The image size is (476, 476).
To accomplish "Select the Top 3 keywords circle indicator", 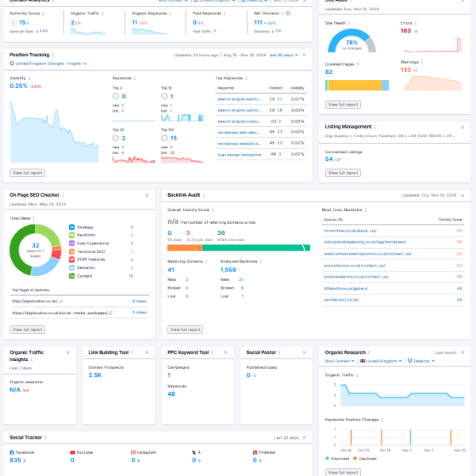I will (116, 96).
